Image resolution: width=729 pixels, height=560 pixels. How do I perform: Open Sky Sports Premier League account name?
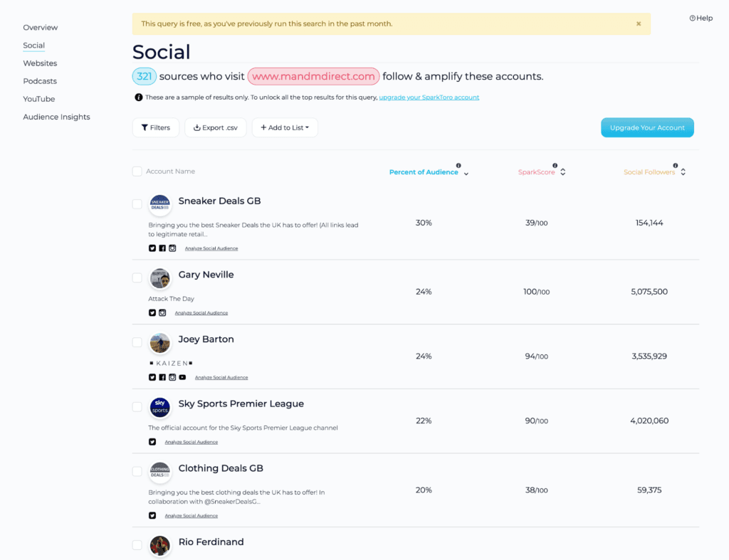(241, 404)
